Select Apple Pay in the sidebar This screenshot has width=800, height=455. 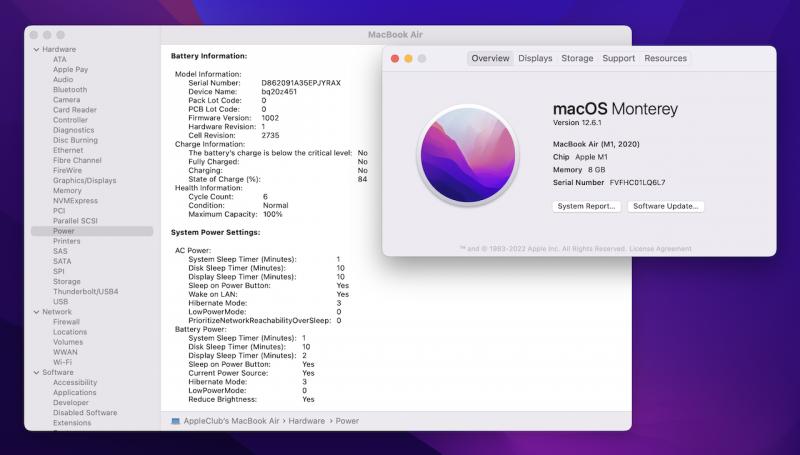pyautogui.click(x=70, y=69)
